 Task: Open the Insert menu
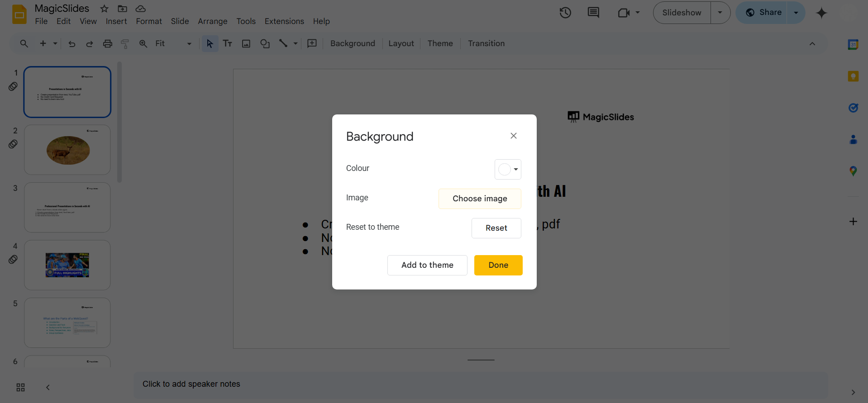(116, 21)
